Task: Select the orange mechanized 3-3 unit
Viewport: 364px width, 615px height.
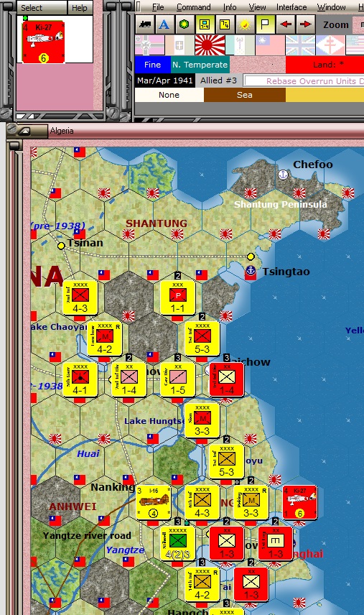Action: point(251,502)
